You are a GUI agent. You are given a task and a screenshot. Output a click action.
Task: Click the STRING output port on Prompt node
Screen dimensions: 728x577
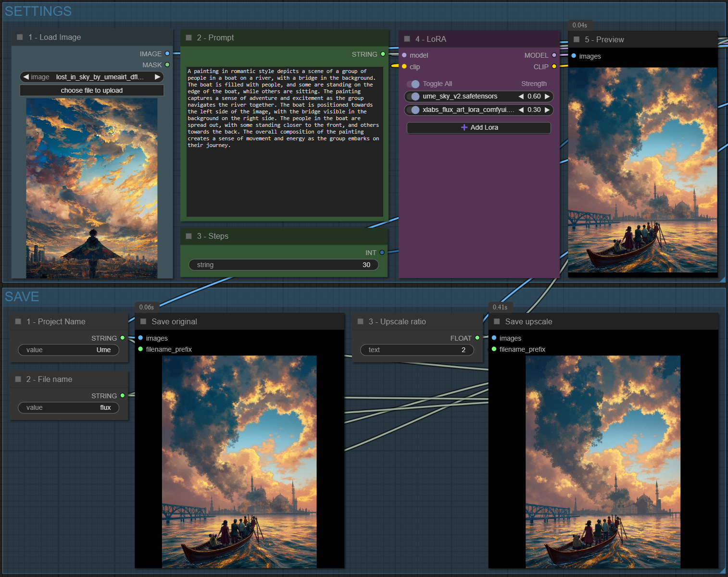point(383,54)
